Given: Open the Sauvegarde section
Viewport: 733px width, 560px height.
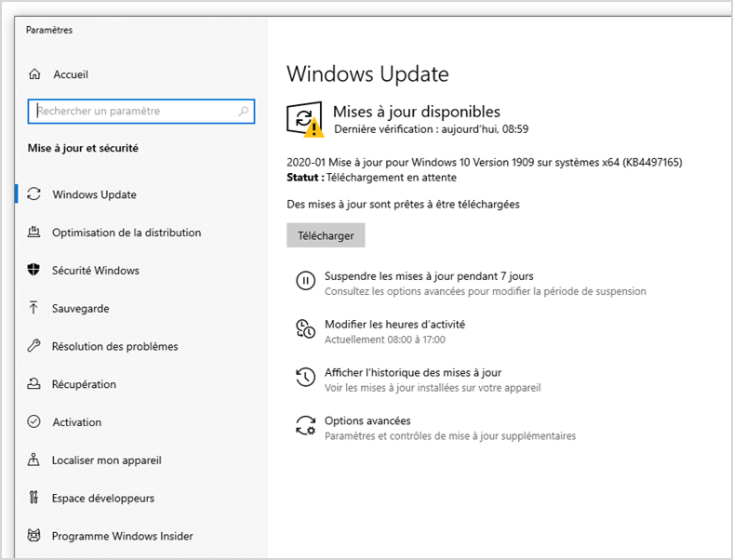Looking at the screenshot, I should pyautogui.click(x=80, y=309).
